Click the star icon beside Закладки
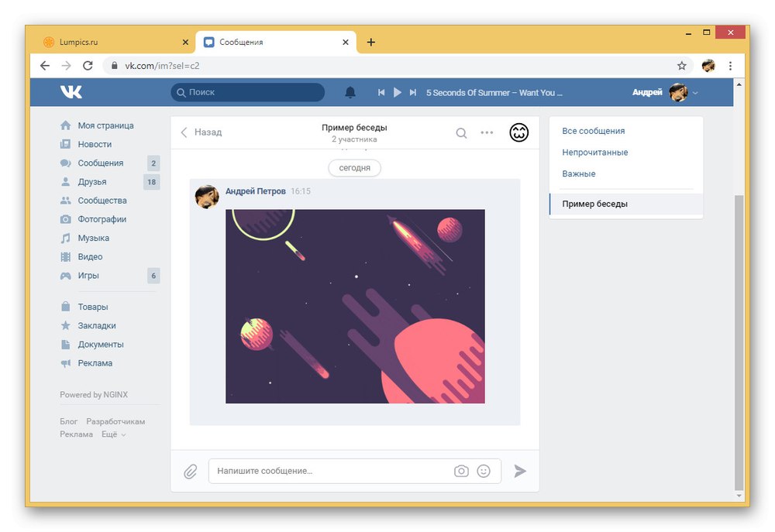This screenshot has height=532, width=775. click(x=65, y=325)
